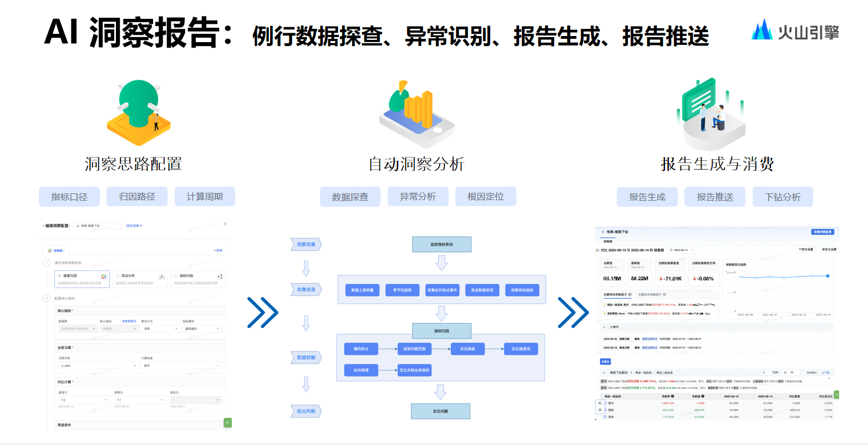Click the 个性化设置 button

806,249
